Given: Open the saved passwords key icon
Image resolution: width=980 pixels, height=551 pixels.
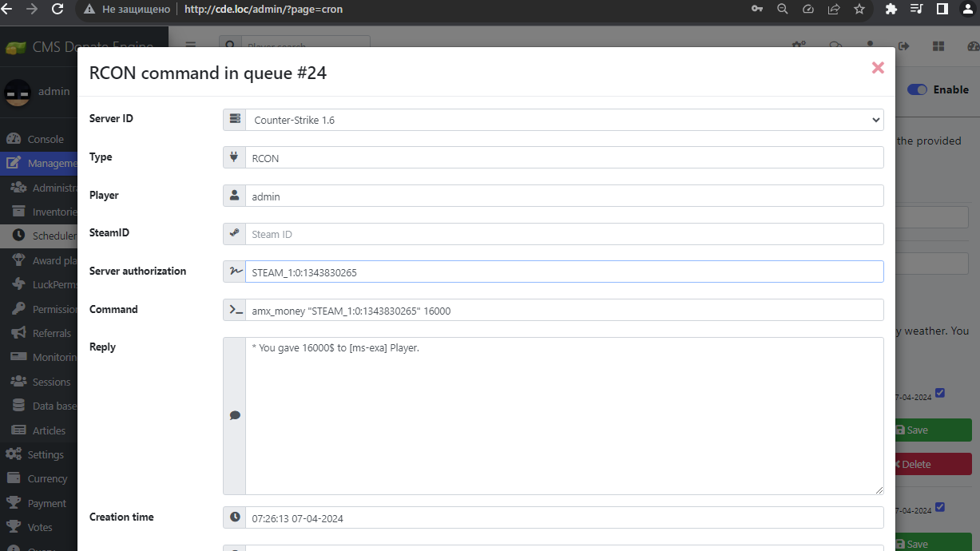Looking at the screenshot, I should click(757, 10).
